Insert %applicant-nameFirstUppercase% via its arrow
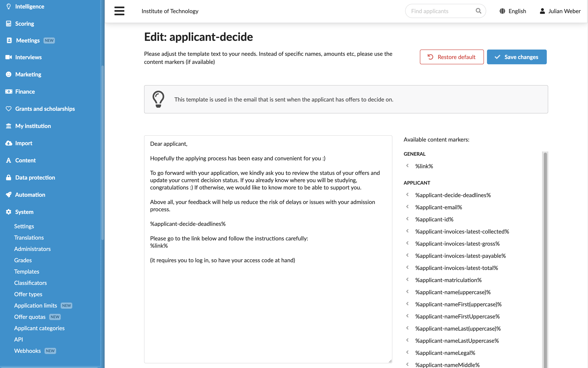 (x=407, y=316)
